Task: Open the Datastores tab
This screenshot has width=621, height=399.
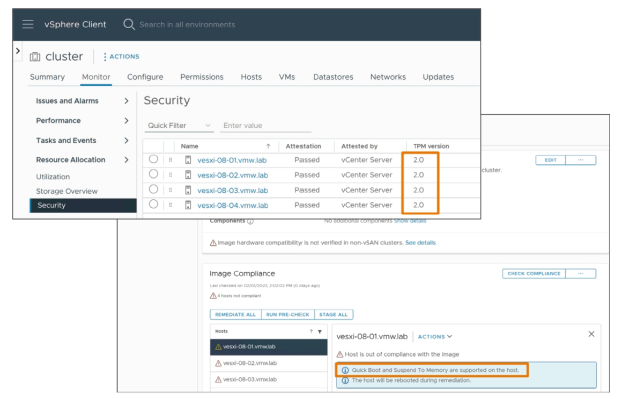Action: [333, 77]
